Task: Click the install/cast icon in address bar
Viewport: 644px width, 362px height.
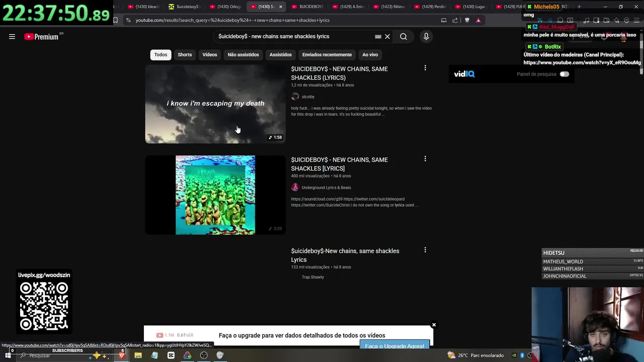Action: tap(444, 20)
